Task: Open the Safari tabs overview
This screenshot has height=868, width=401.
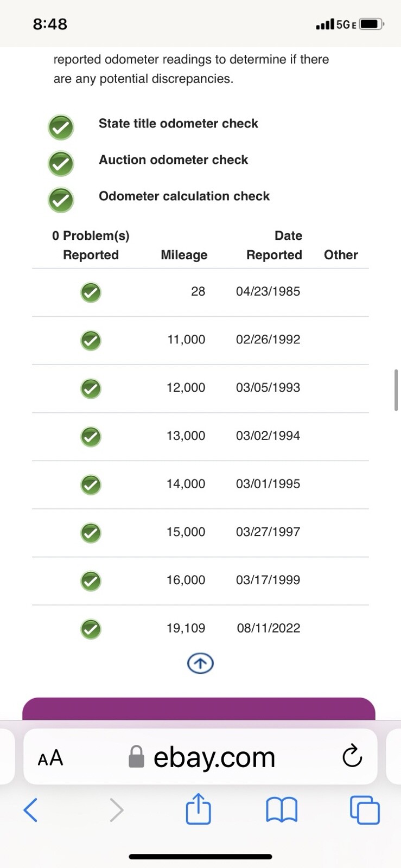Action: tap(365, 810)
